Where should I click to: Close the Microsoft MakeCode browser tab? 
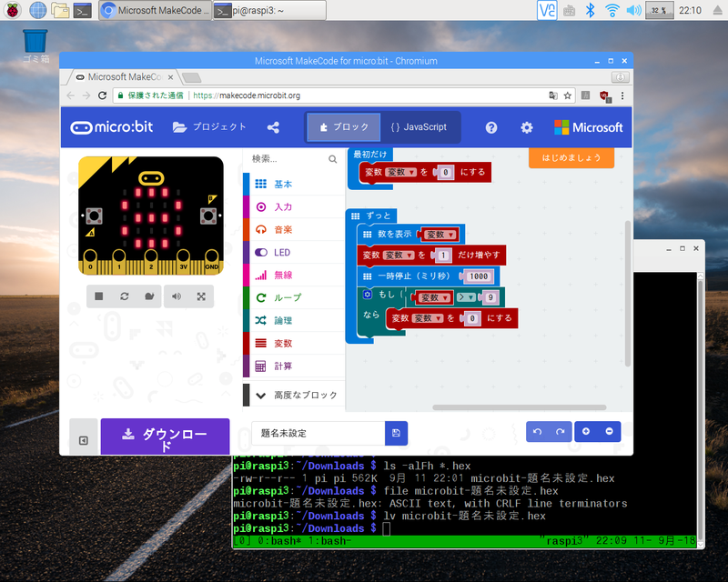click(x=170, y=77)
